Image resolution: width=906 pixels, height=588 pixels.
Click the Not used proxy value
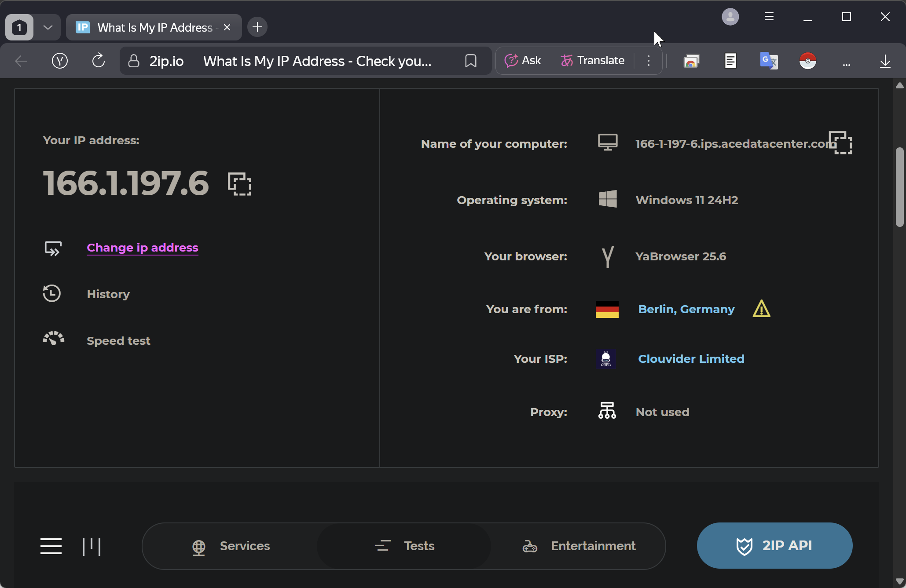(x=662, y=412)
